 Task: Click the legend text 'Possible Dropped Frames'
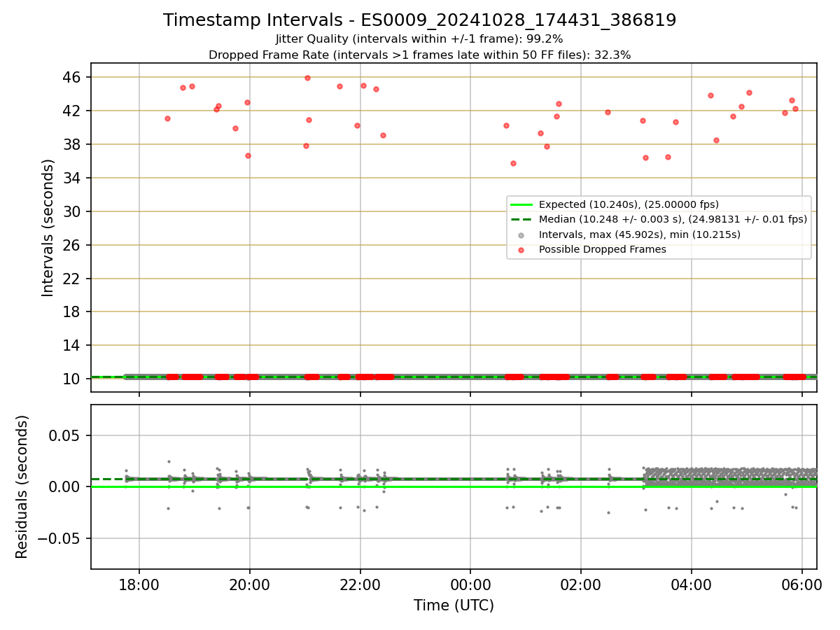(x=603, y=249)
